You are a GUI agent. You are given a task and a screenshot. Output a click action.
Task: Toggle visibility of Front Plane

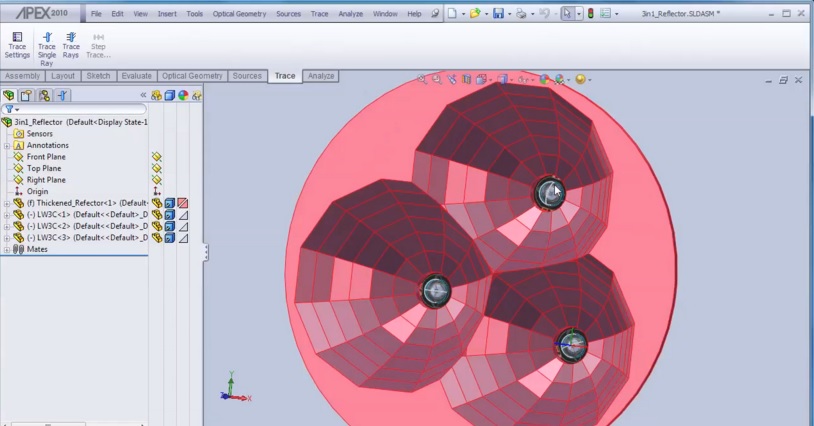click(x=156, y=157)
